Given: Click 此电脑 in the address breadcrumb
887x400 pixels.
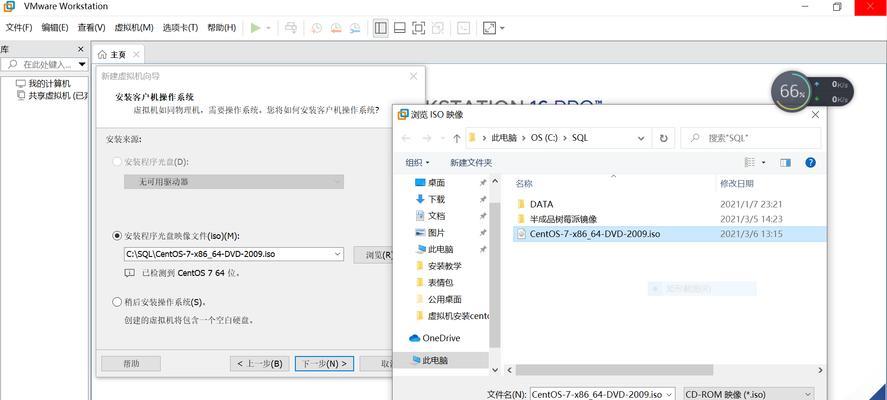Looking at the screenshot, I should [x=504, y=137].
